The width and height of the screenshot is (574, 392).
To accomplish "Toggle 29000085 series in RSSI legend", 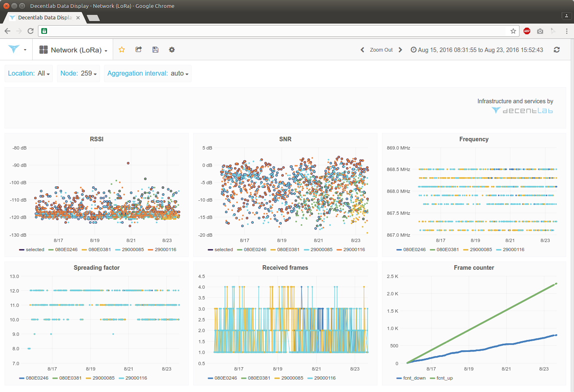I will click(x=130, y=249).
